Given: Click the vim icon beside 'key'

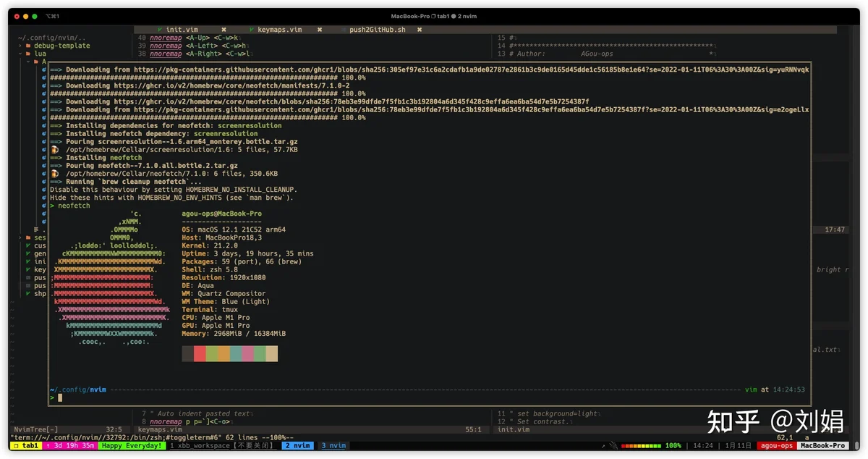Looking at the screenshot, I should point(28,269).
